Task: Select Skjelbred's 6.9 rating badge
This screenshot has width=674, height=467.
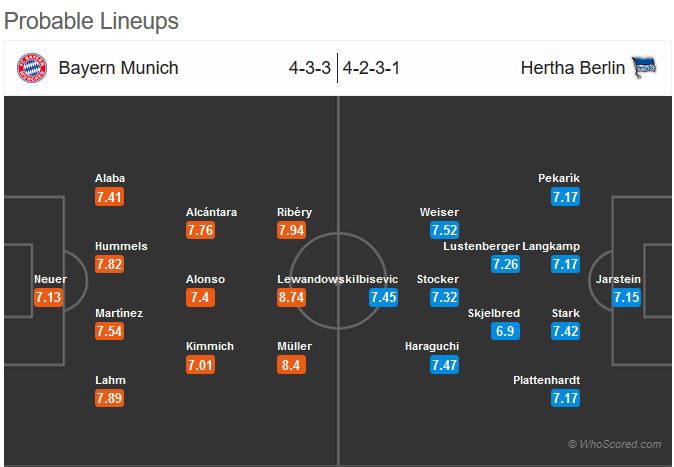Action: point(505,331)
